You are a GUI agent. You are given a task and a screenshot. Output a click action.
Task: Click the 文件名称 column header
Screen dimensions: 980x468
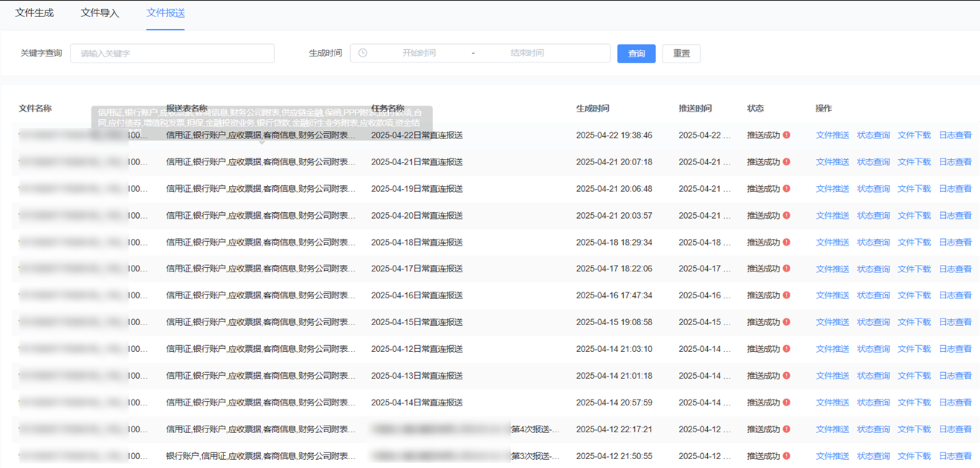35,109
